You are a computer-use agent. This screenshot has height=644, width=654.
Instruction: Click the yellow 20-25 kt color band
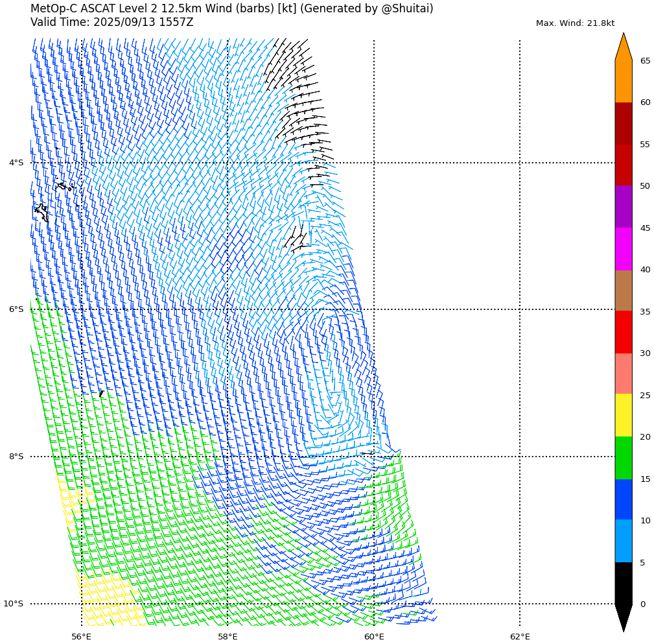(x=624, y=416)
